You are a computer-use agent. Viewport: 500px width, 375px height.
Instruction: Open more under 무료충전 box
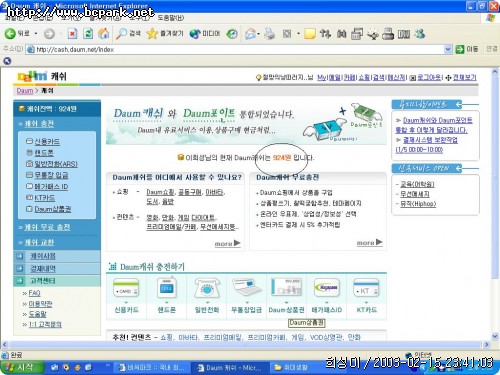point(369,243)
